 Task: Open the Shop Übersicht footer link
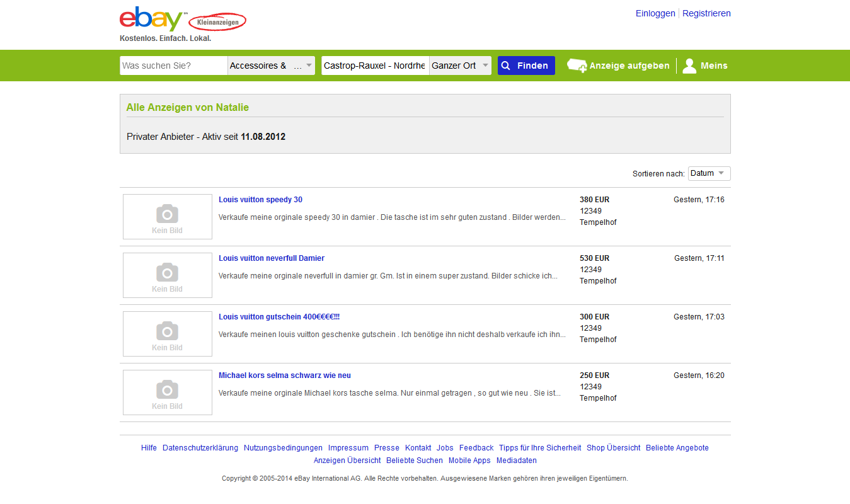point(614,448)
